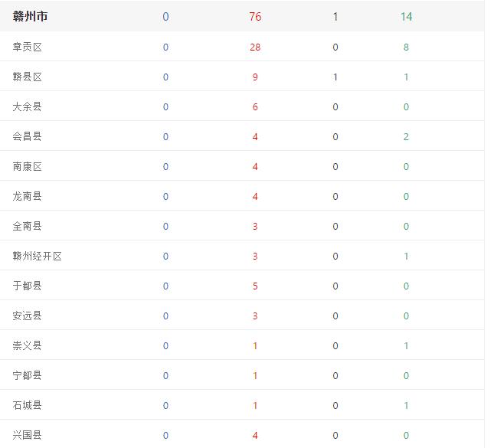This screenshot has height=448, width=494.
Task: Choose the 龙南县 row label
Action: (x=27, y=196)
